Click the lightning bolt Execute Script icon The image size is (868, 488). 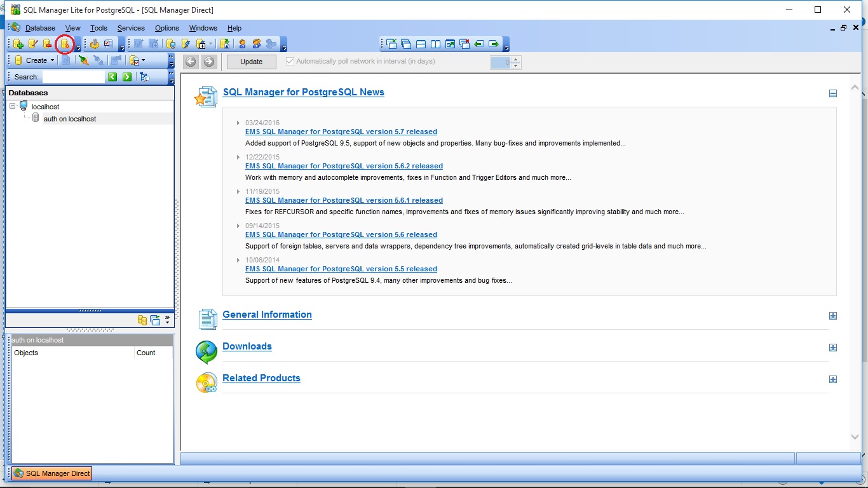(x=186, y=44)
